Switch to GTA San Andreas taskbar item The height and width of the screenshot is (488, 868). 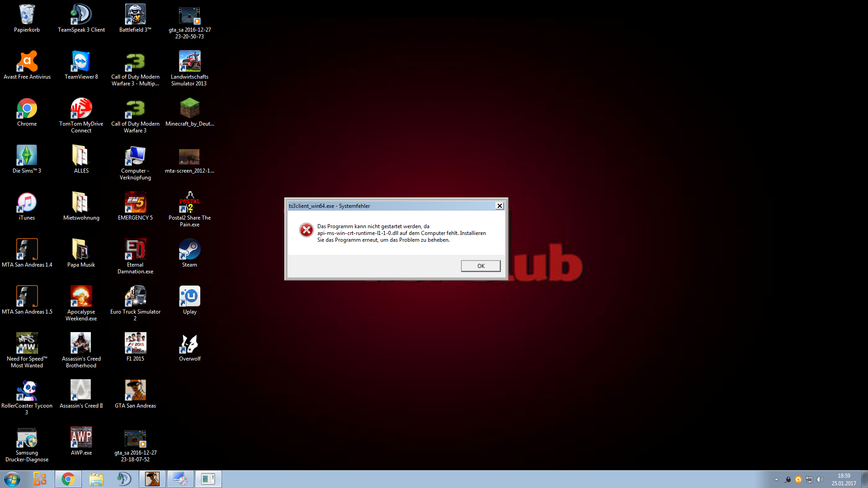[x=152, y=479]
